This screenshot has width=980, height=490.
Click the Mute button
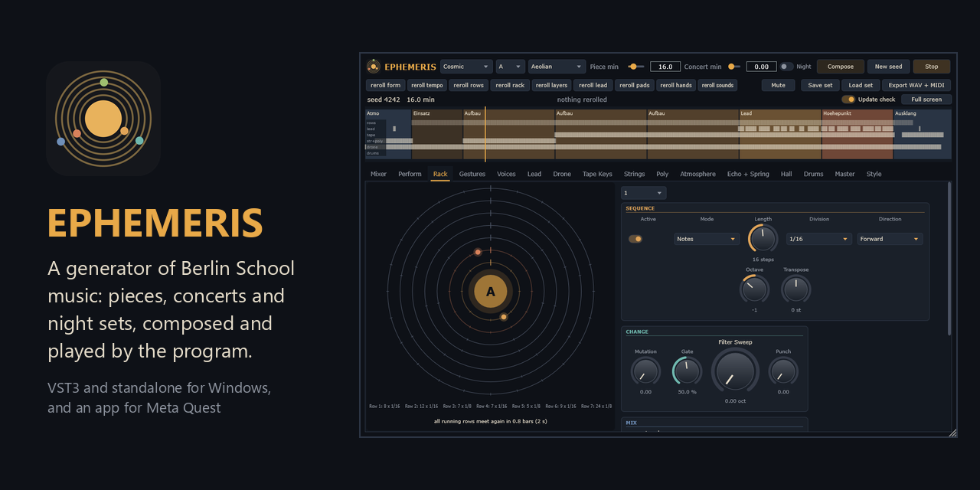tap(778, 85)
